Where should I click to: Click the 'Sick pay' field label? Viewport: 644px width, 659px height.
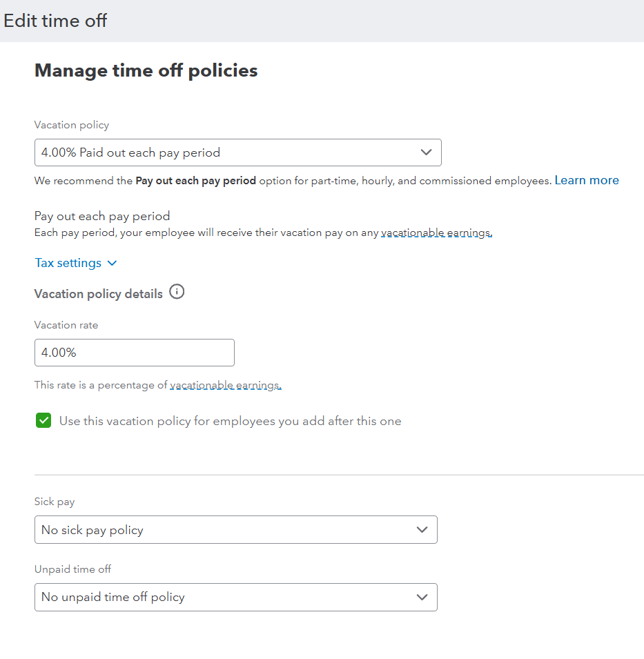click(x=55, y=502)
